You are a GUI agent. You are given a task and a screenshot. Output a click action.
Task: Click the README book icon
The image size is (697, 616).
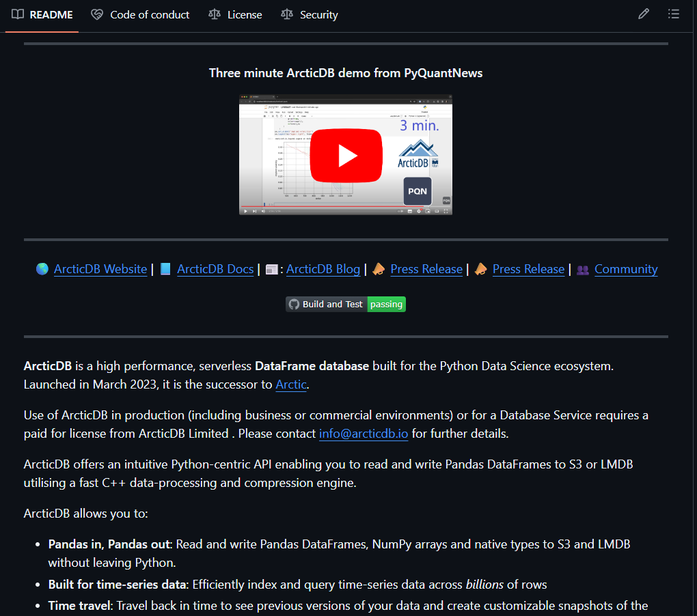[18, 14]
